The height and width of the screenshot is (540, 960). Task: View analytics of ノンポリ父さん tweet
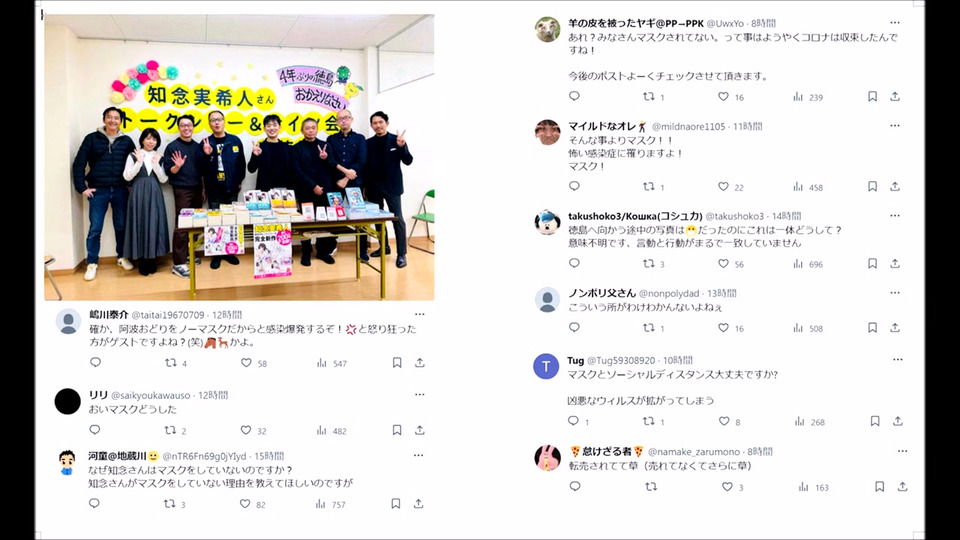tap(798, 328)
